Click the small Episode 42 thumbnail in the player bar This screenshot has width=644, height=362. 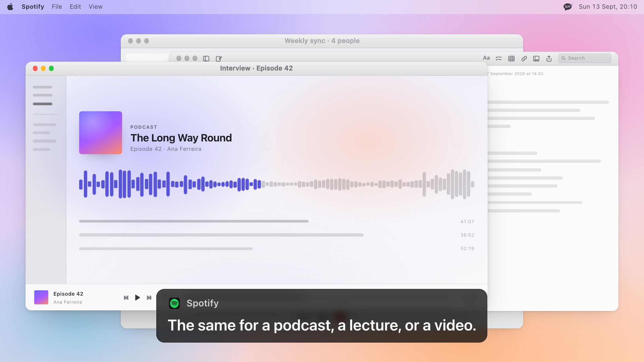(41, 297)
